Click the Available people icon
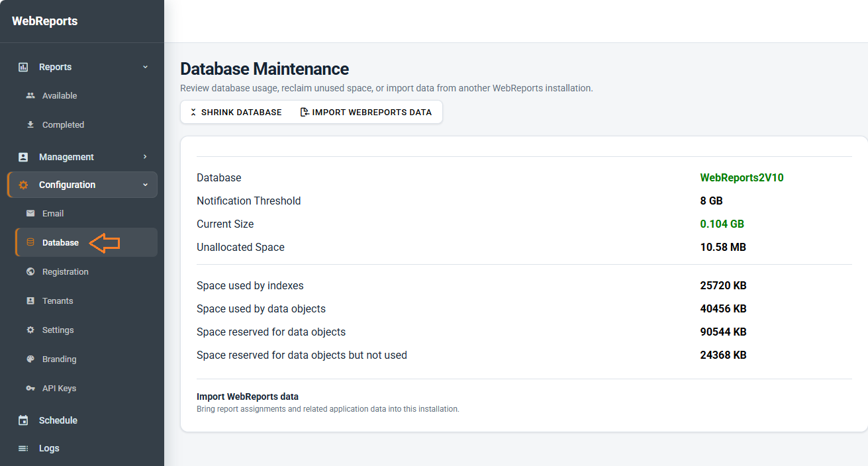Screen dimensions: 868x466 [x=30, y=95]
